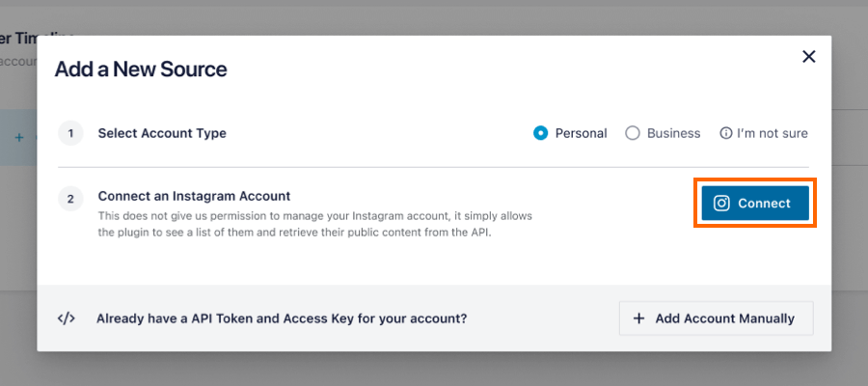Select the Personal account type radio
868x386 pixels.
pyautogui.click(x=541, y=133)
